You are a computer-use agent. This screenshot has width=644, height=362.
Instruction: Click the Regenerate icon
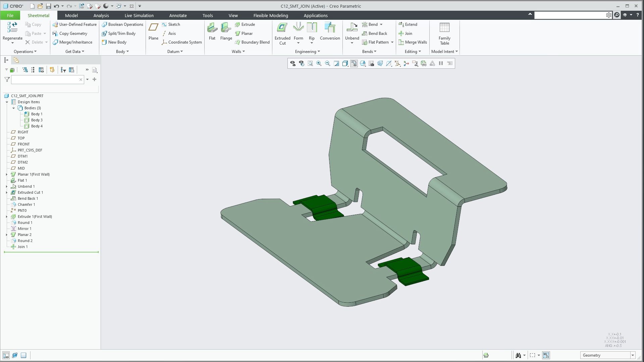click(x=12, y=27)
